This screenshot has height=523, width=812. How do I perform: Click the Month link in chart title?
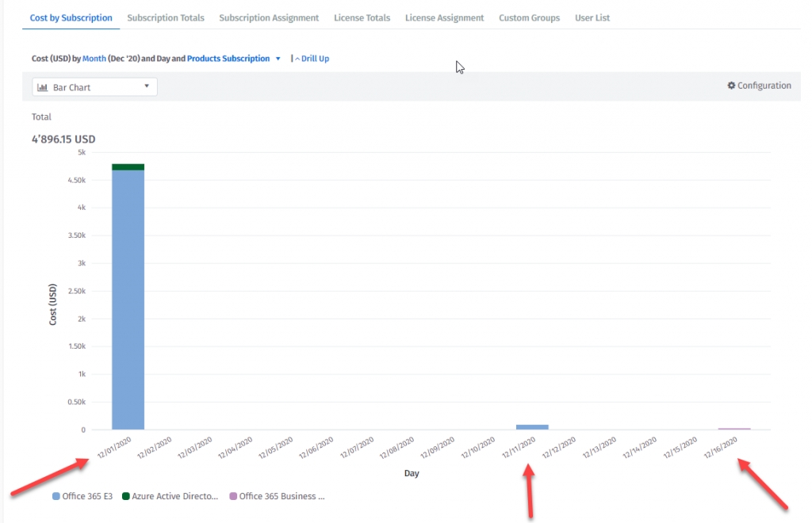click(94, 59)
